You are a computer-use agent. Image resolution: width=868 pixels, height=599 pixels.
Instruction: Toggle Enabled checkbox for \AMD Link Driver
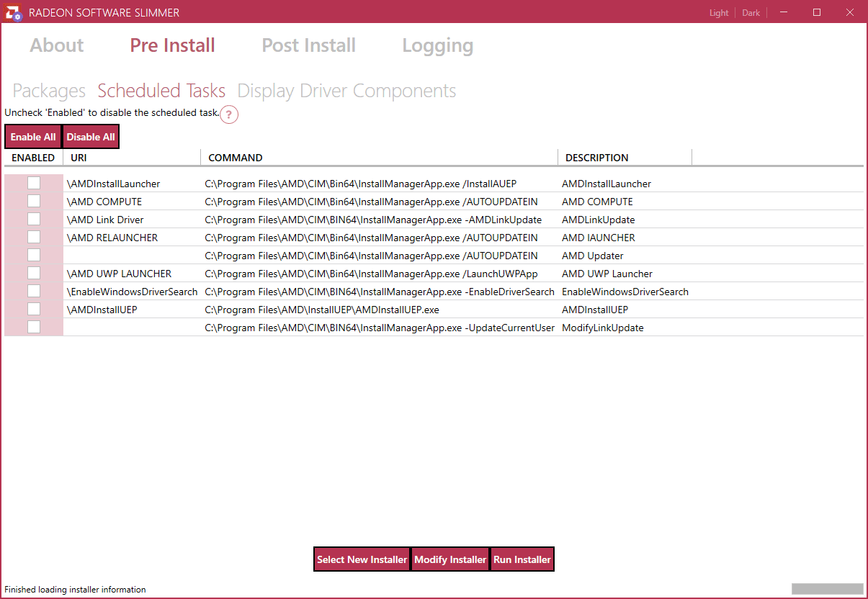point(34,219)
